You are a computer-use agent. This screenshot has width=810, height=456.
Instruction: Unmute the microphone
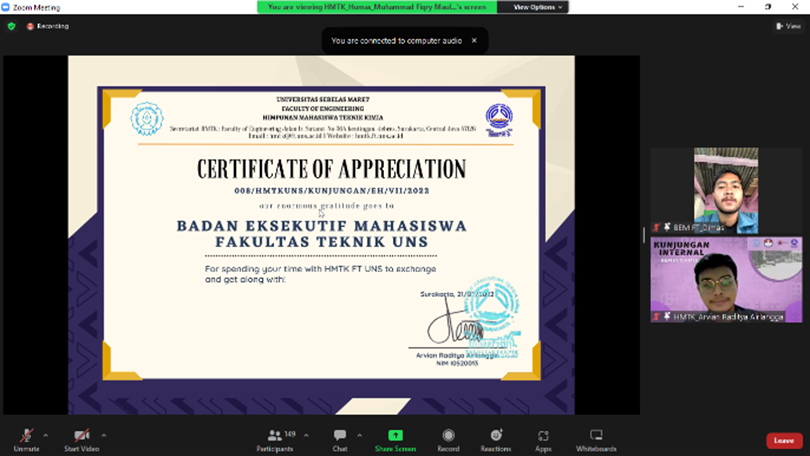(26, 441)
